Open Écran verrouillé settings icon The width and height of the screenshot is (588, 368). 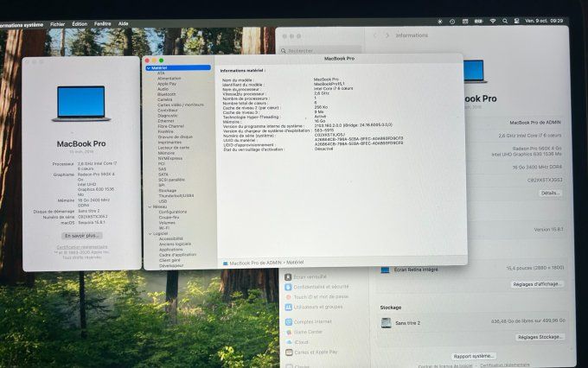pyautogui.click(x=288, y=277)
